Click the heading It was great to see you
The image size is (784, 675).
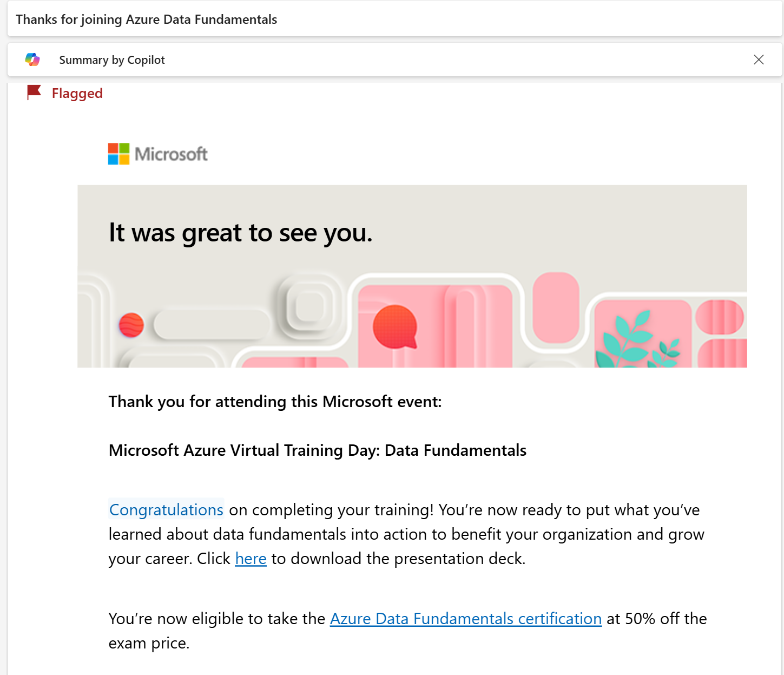coord(241,233)
